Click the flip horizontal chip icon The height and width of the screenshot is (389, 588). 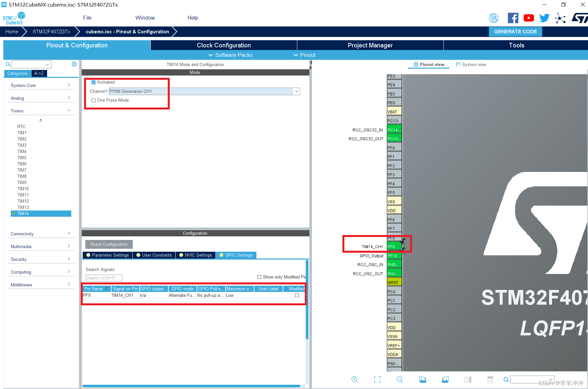coord(468,380)
